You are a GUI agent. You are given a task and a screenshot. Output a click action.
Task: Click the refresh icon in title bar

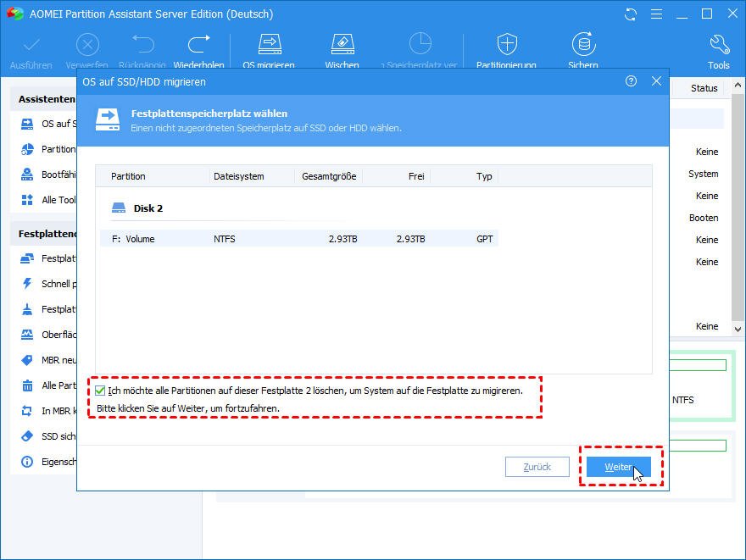pyautogui.click(x=631, y=14)
